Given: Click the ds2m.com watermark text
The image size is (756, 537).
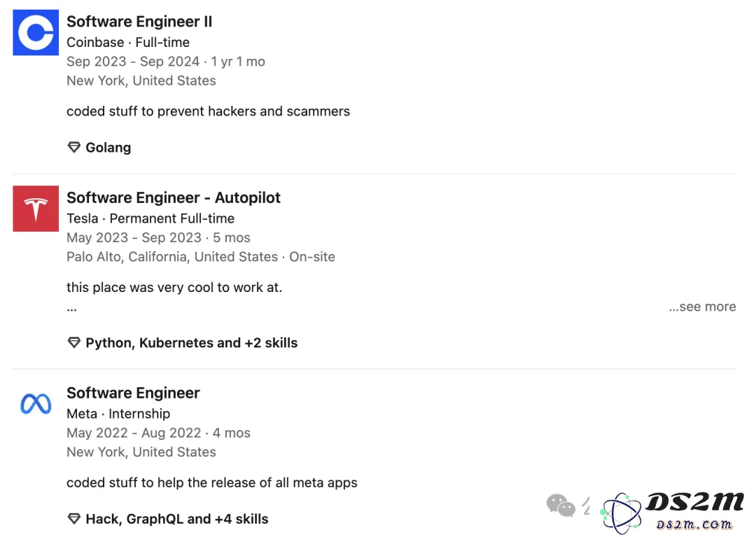Looking at the screenshot, I should point(694,524).
